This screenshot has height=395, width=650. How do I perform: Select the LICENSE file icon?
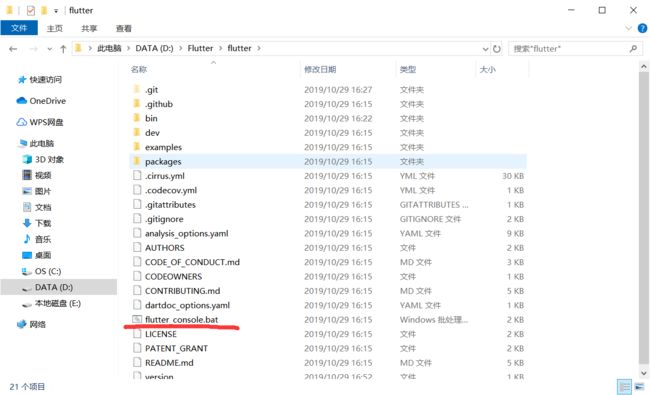tap(137, 334)
